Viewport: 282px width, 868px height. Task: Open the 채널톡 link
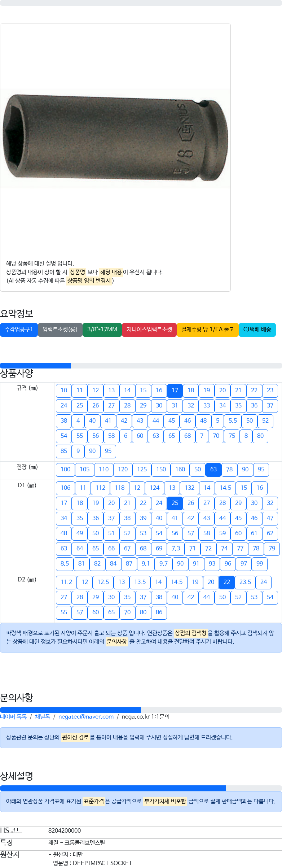[43, 717]
